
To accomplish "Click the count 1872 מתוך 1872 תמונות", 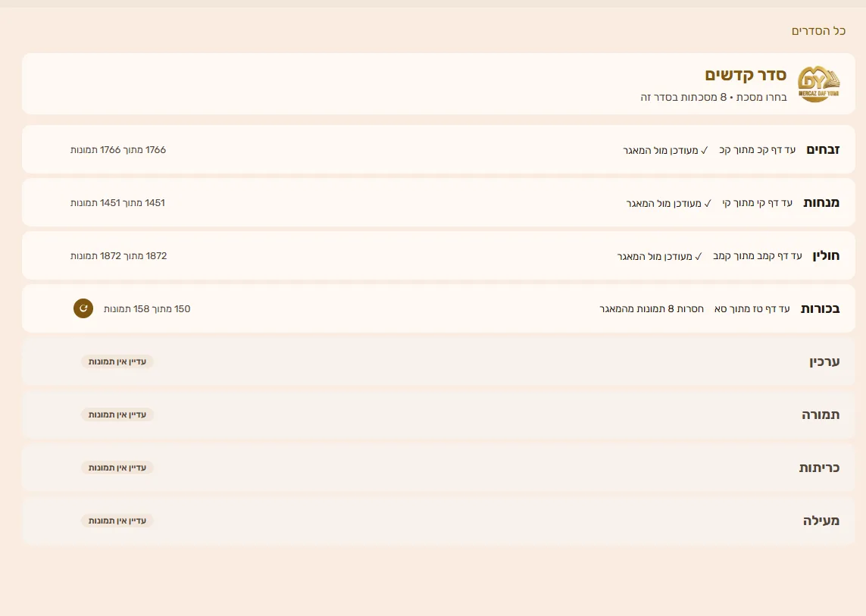I will (119, 256).
